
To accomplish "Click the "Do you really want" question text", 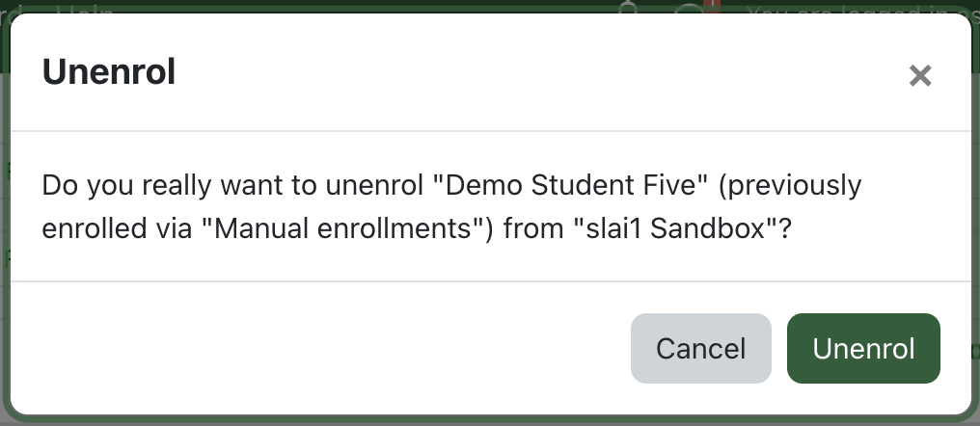I will point(152,184).
